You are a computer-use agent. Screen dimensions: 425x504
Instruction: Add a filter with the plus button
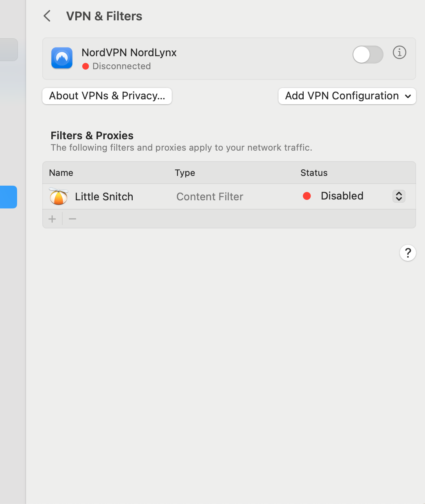(52, 219)
